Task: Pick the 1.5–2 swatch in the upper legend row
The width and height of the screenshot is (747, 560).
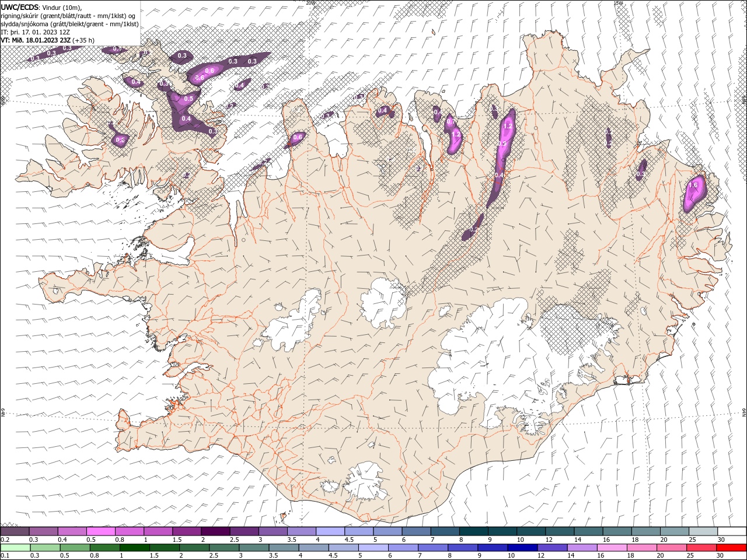Action: pos(187,531)
